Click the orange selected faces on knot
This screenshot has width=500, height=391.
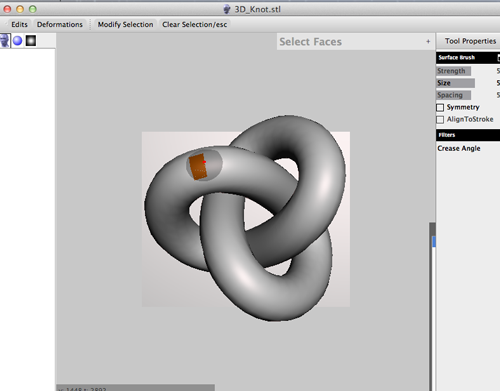pos(198,167)
